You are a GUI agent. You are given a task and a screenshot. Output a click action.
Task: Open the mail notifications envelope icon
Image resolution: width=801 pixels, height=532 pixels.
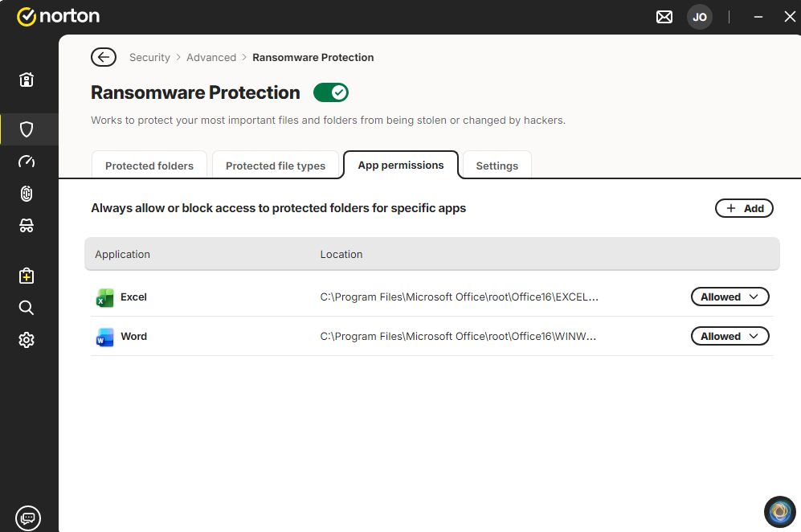tap(664, 17)
